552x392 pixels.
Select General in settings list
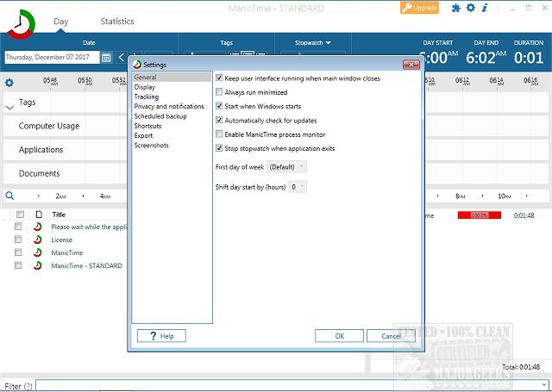(172, 77)
